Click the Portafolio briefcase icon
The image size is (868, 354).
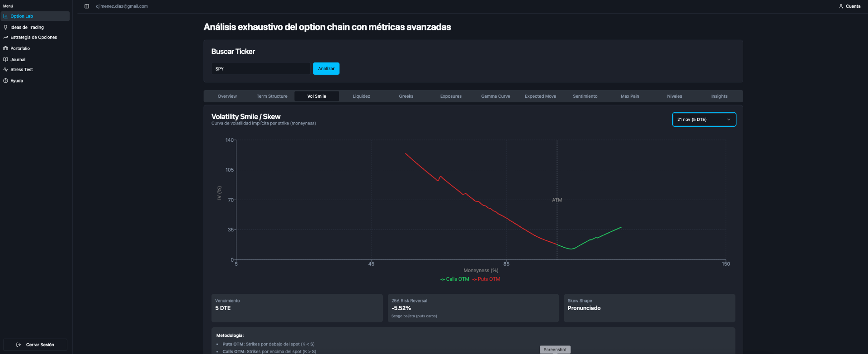point(5,48)
